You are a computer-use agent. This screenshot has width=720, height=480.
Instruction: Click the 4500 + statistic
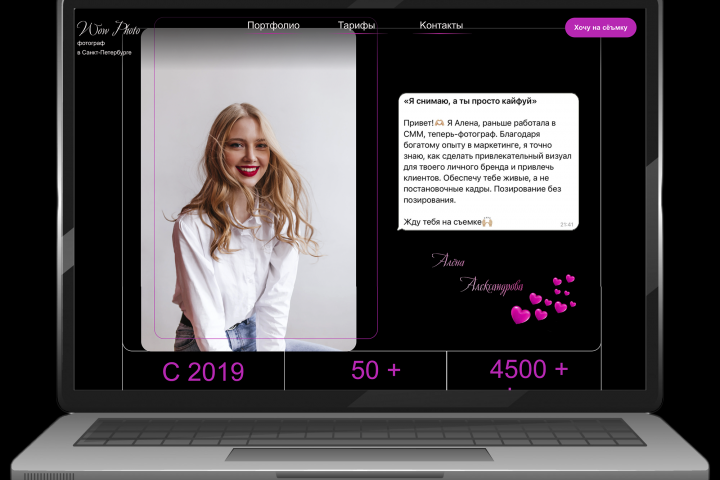pos(529,369)
